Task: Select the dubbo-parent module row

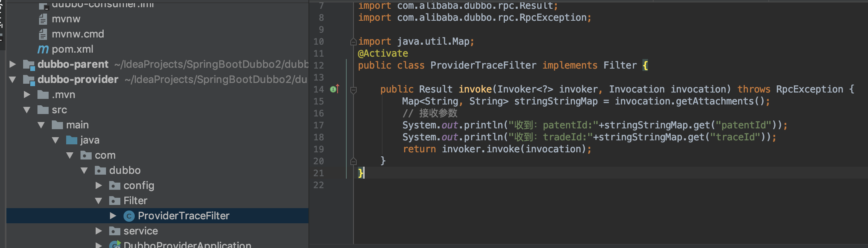Action: click(x=157, y=65)
